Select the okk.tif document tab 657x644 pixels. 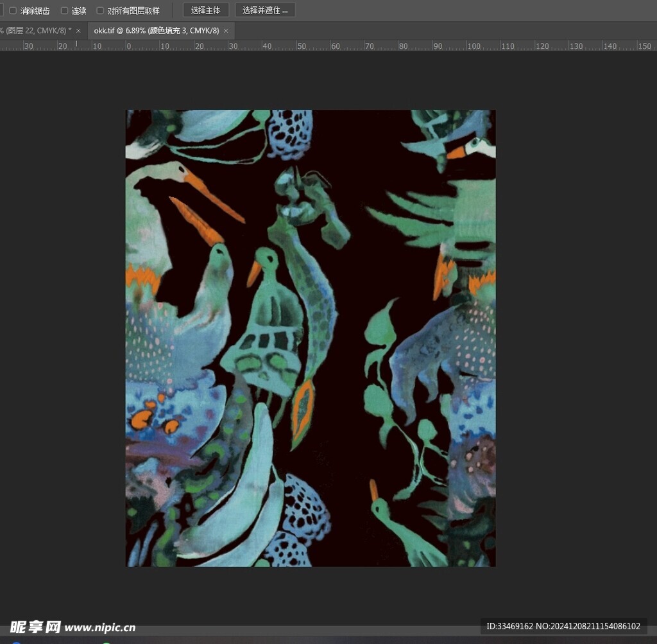click(x=156, y=31)
